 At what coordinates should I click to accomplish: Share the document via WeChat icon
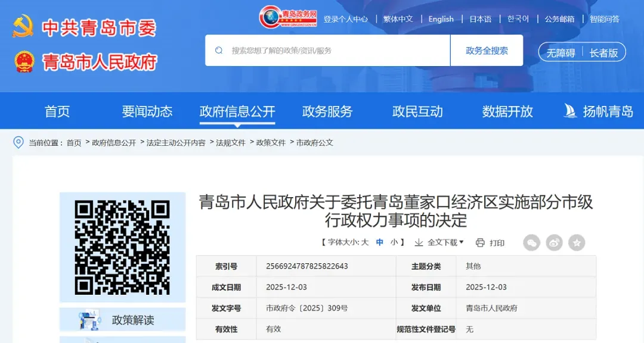pos(531,243)
